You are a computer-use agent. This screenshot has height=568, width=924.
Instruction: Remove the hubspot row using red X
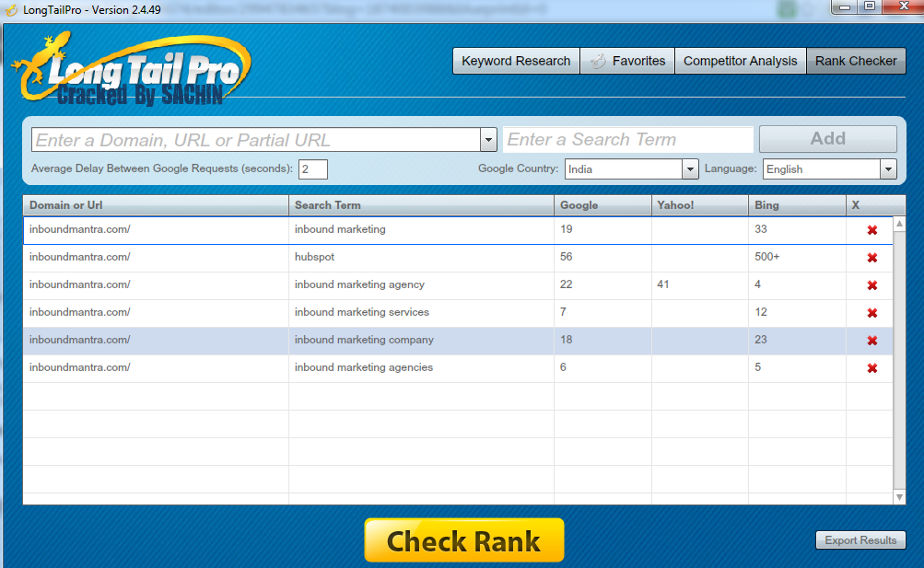(x=872, y=258)
